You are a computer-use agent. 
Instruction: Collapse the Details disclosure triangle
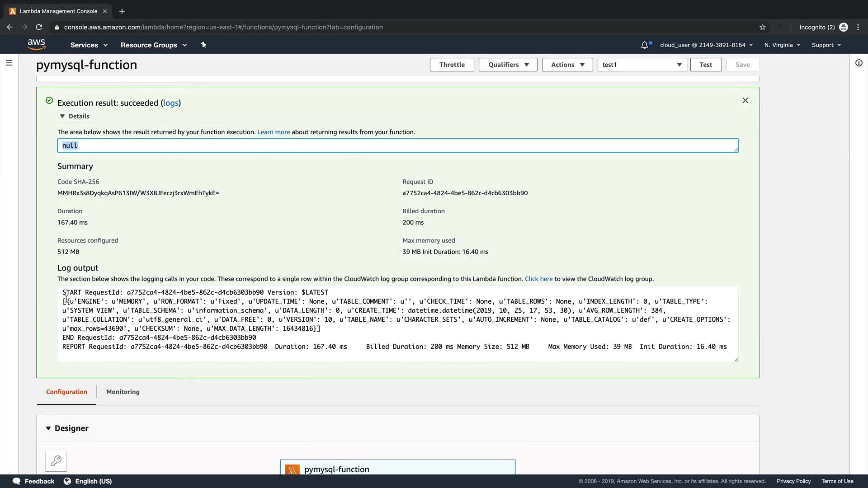62,116
